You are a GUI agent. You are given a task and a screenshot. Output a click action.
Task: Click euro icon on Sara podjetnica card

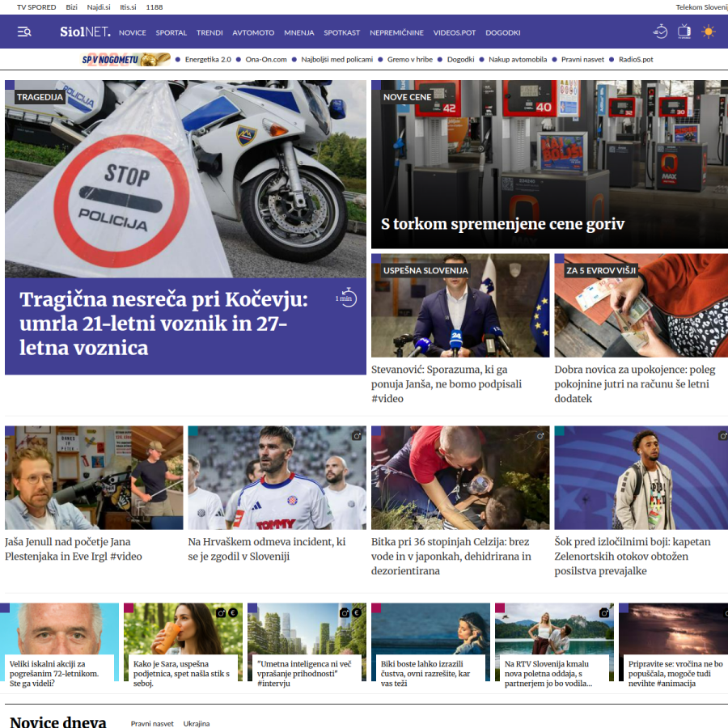(233, 613)
